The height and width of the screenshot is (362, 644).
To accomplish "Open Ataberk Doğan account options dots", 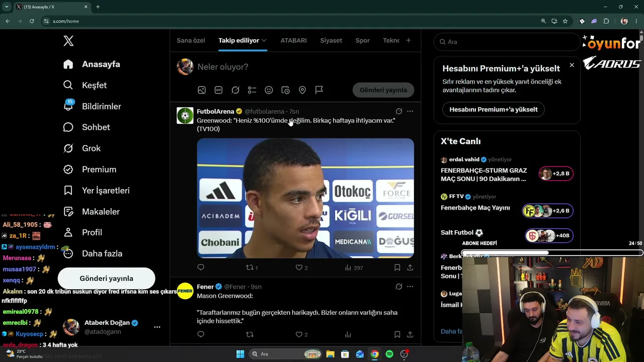I will (x=157, y=327).
